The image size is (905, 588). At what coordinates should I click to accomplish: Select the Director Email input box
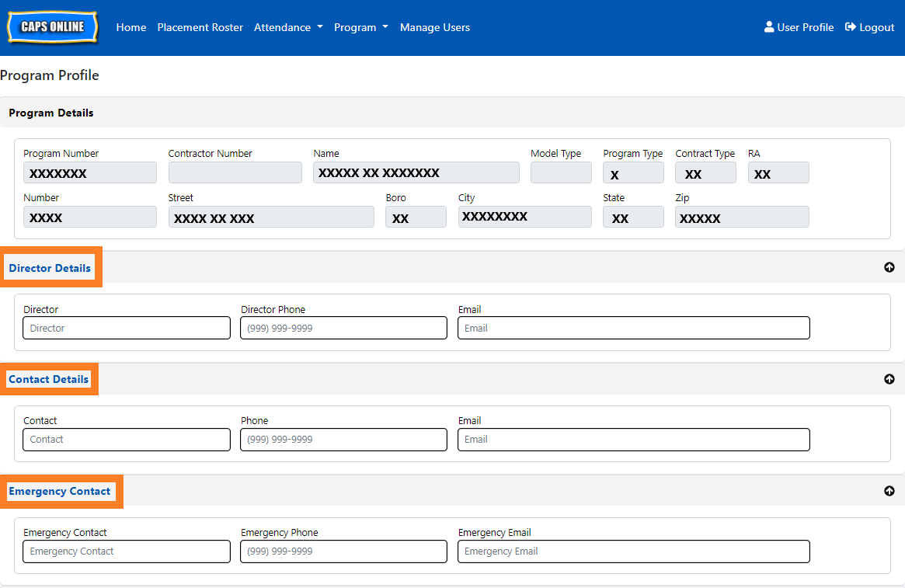(x=633, y=328)
